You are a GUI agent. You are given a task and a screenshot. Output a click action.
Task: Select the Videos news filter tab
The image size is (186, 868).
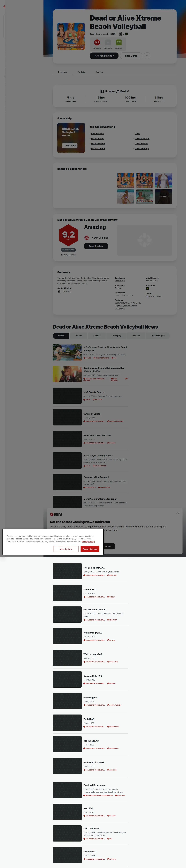(x=79, y=336)
